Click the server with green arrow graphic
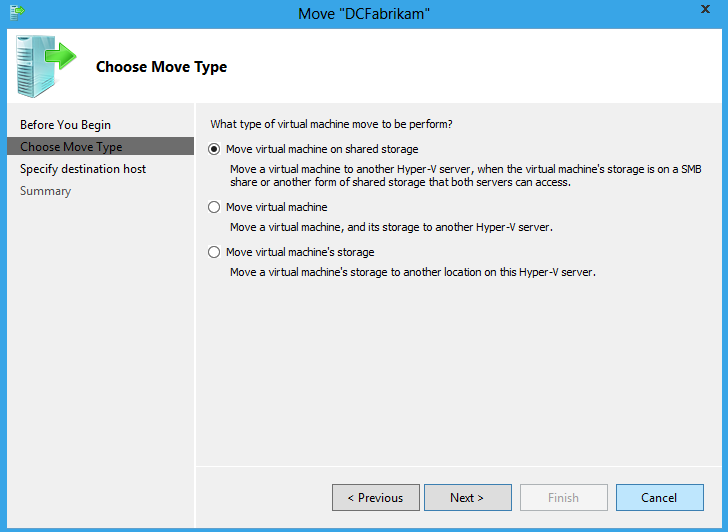 click(x=46, y=66)
